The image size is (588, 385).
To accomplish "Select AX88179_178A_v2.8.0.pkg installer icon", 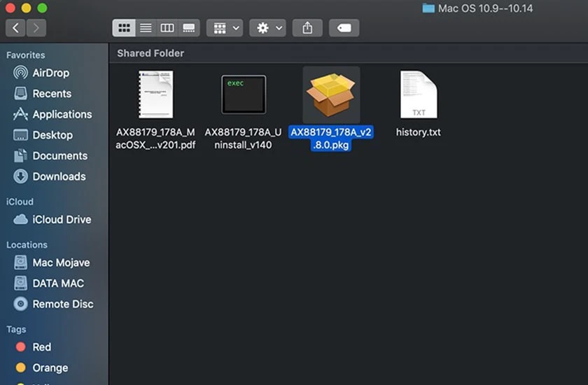I will click(331, 94).
